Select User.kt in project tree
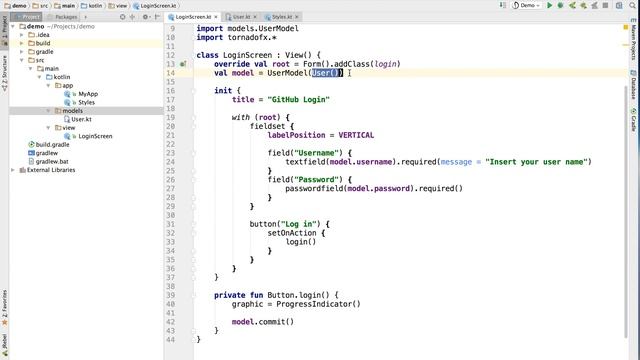The width and height of the screenshot is (640, 360). tap(81, 119)
